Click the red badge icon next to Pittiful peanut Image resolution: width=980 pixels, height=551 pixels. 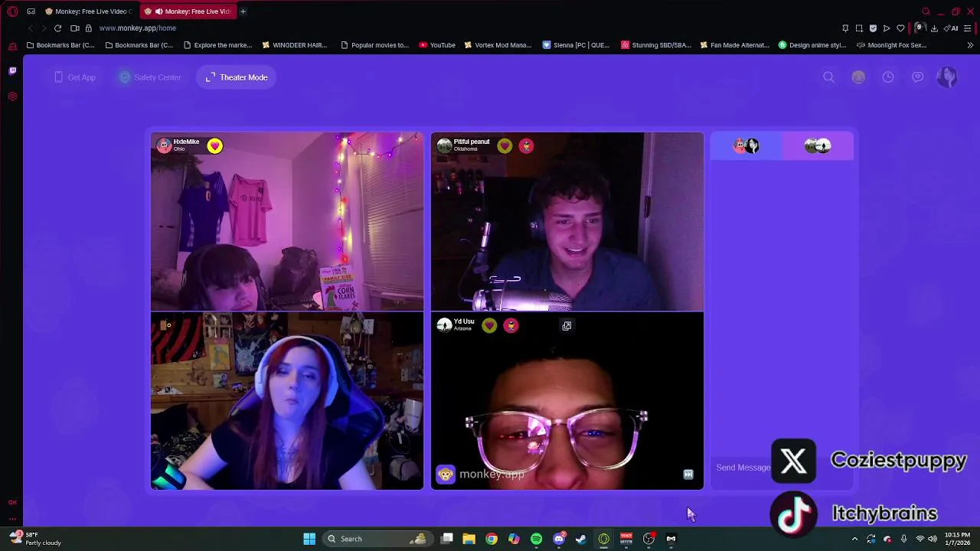click(526, 145)
